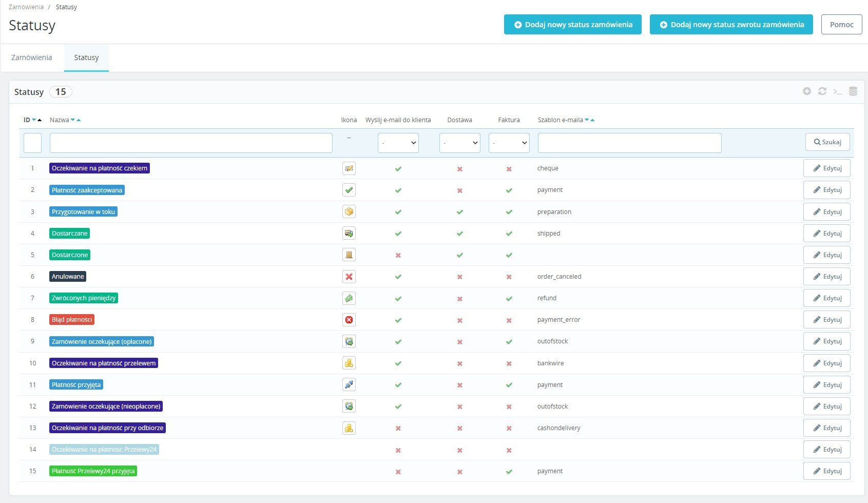Open the database export icon in the panel header
The width and height of the screenshot is (868, 503).
[x=853, y=91]
